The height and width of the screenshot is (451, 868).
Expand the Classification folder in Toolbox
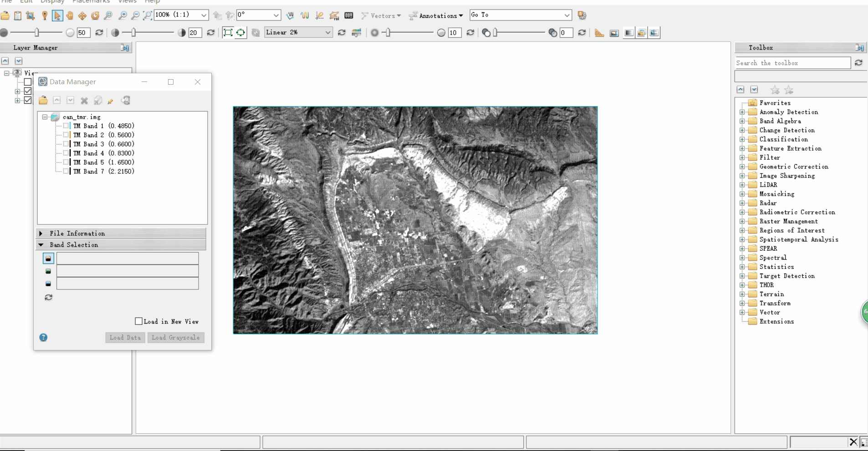coord(742,139)
